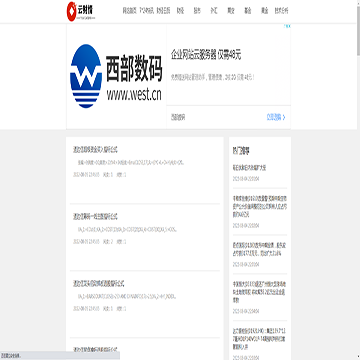Click the 立即选购 link in the ad

(x=276, y=117)
